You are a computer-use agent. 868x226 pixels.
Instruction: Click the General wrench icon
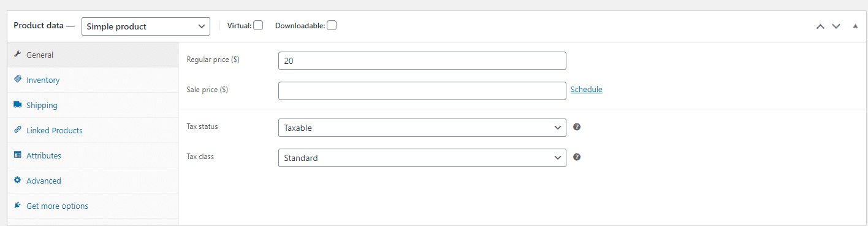[18, 55]
